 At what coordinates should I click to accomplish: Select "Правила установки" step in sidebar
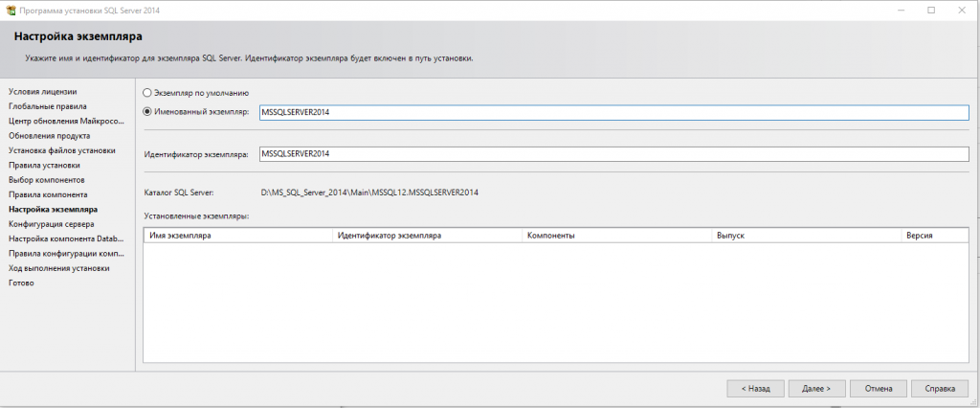[x=44, y=165]
